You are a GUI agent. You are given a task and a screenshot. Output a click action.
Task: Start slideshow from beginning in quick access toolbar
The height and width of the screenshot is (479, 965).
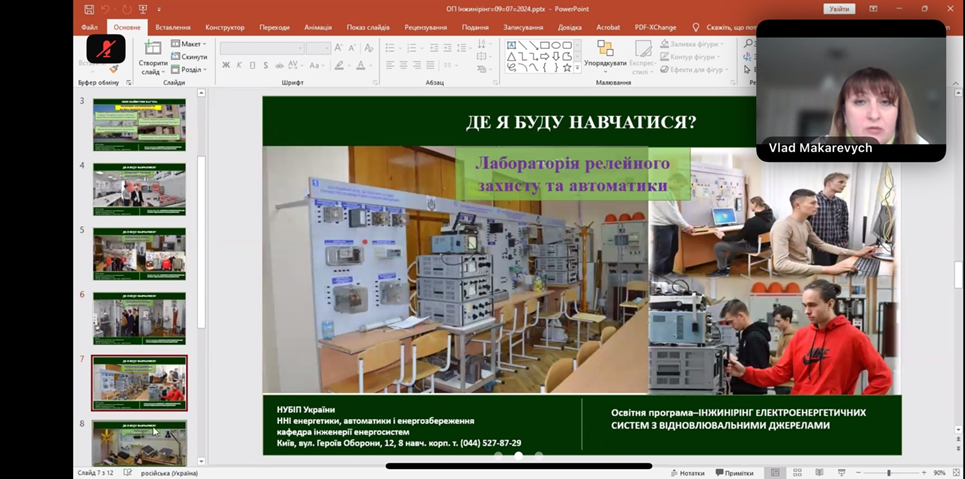tap(143, 9)
